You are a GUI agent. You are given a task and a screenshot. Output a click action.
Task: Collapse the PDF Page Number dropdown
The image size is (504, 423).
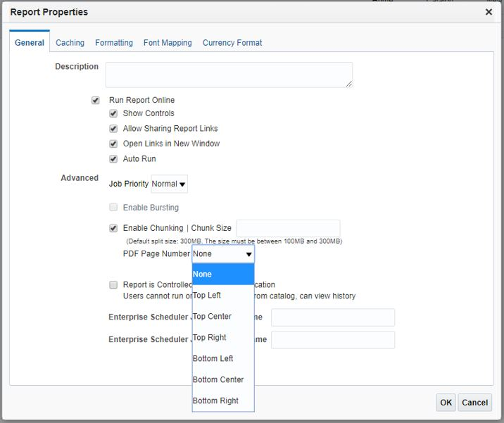pos(223,254)
